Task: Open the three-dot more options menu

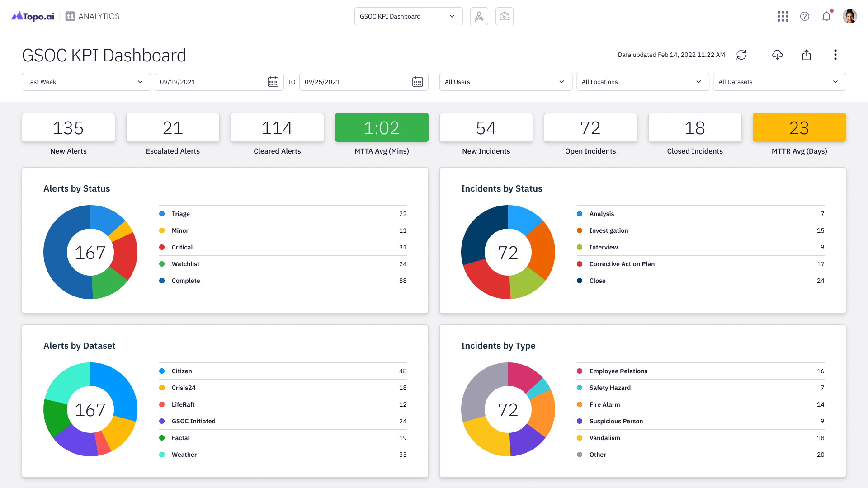Action: click(x=835, y=55)
